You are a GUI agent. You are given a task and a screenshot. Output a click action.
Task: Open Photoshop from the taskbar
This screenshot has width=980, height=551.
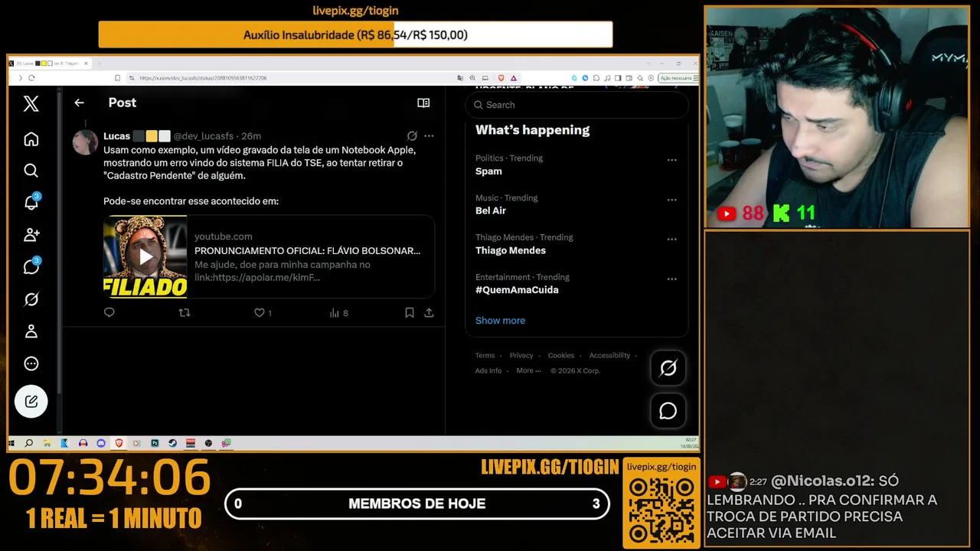(x=155, y=443)
